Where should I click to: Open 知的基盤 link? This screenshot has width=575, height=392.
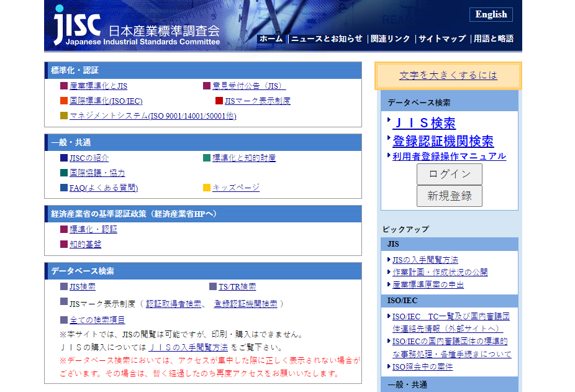86,244
